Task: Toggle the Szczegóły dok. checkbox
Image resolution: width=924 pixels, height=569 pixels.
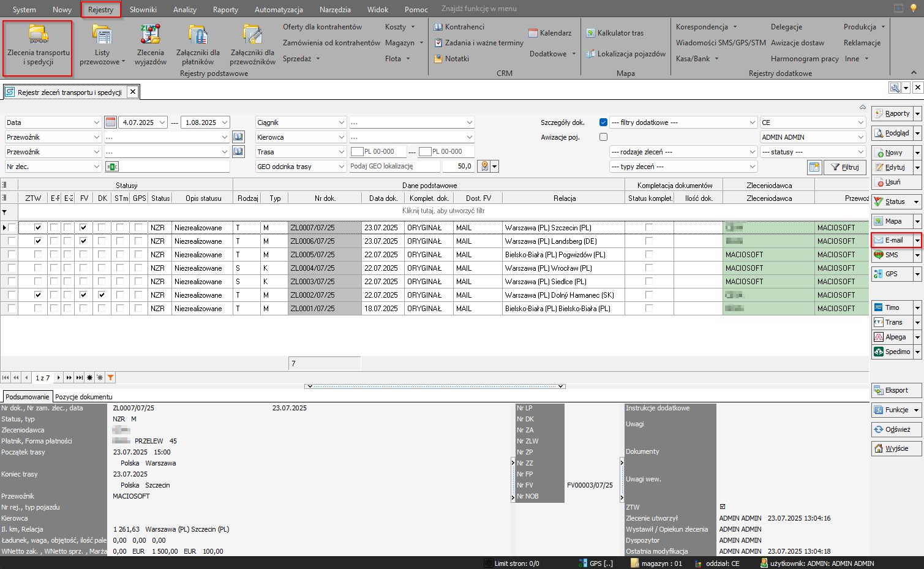Action: click(603, 122)
